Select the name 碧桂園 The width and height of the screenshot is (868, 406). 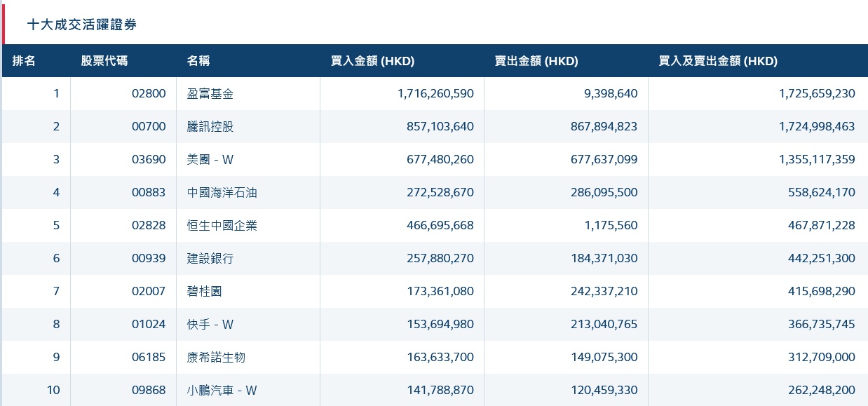coord(205,291)
